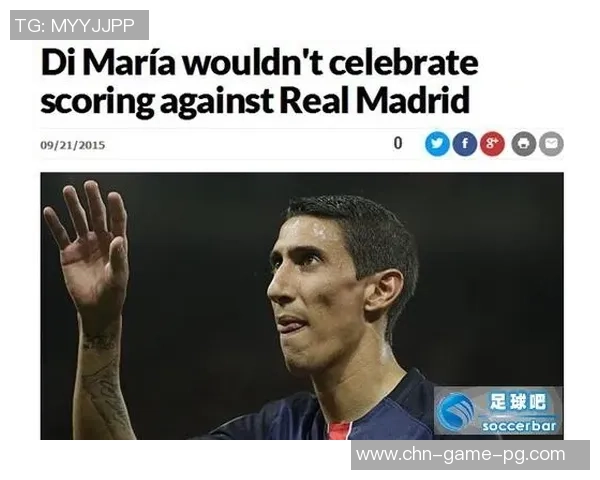
Task: Print the article with the printer icon
Action: (524, 144)
